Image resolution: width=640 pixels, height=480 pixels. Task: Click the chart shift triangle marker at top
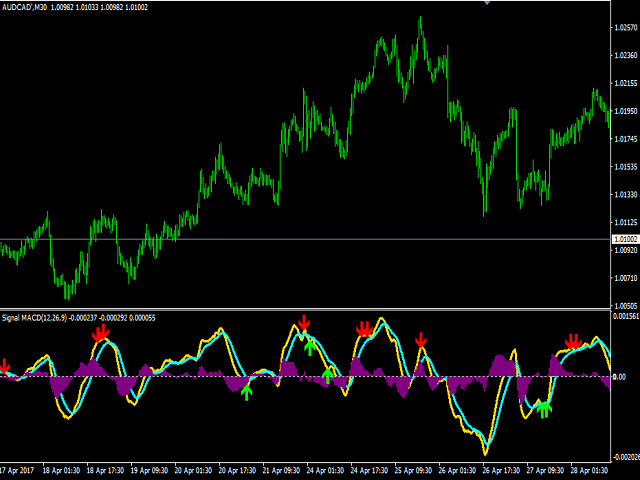(x=487, y=3)
